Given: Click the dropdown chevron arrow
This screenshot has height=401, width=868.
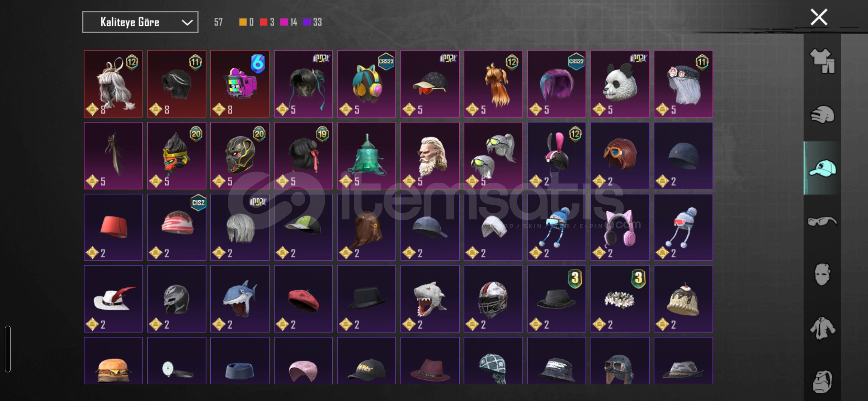Looking at the screenshot, I should click(187, 23).
